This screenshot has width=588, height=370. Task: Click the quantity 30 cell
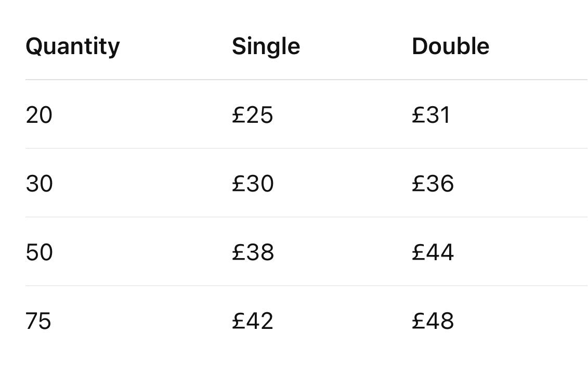(x=39, y=184)
